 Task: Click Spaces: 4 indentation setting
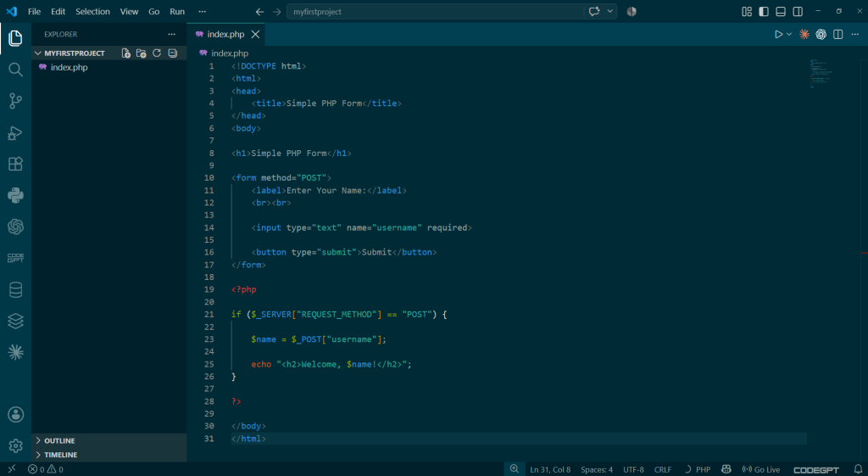tap(597, 469)
